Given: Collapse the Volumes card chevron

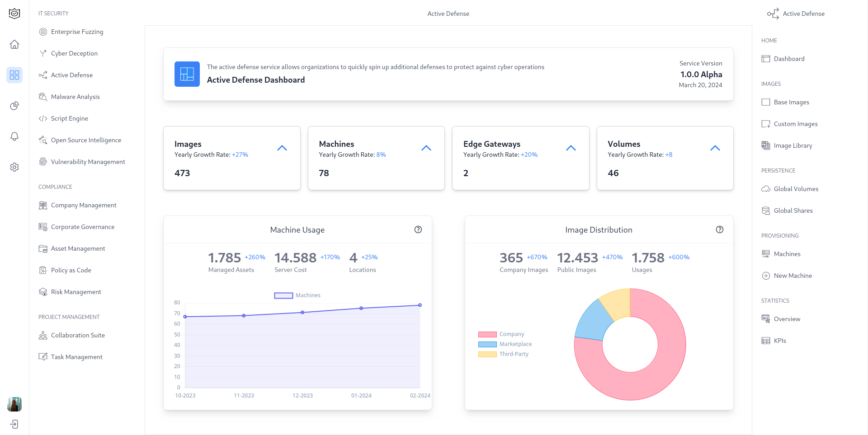Looking at the screenshot, I should coord(715,148).
